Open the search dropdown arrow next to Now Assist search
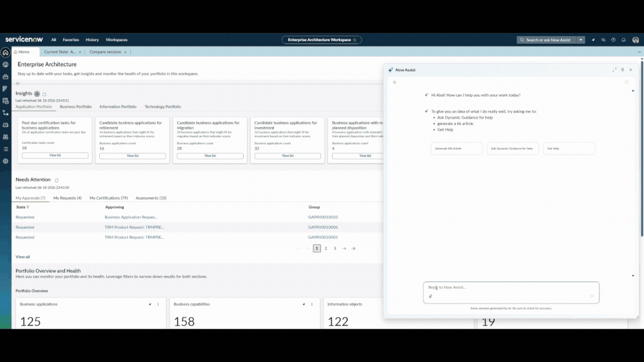 [581, 40]
